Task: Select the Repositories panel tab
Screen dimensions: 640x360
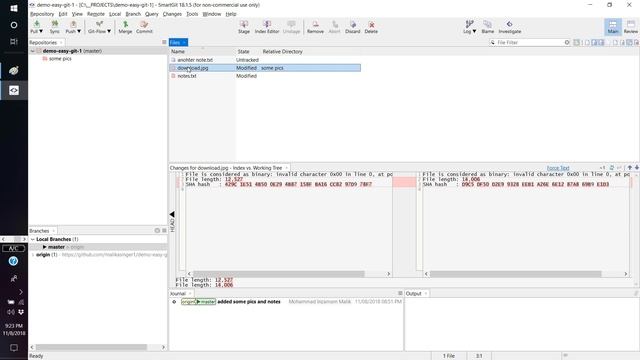Action: pyautogui.click(x=46, y=42)
